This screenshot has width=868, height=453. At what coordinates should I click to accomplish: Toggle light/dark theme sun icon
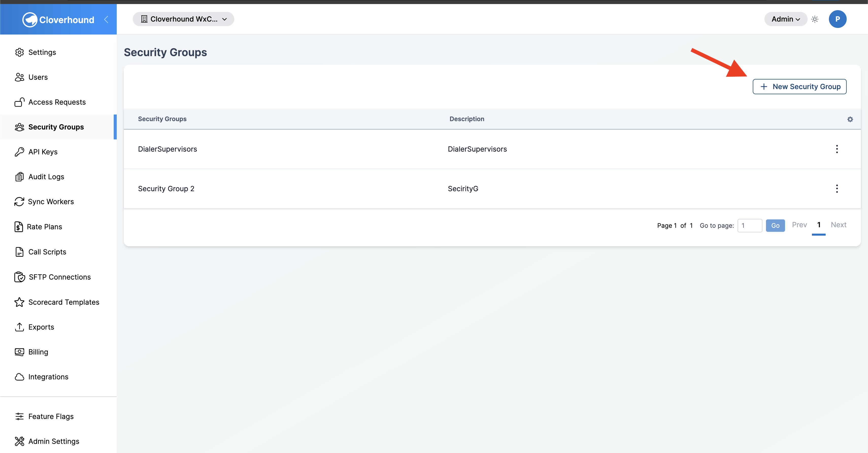[x=815, y=19]
